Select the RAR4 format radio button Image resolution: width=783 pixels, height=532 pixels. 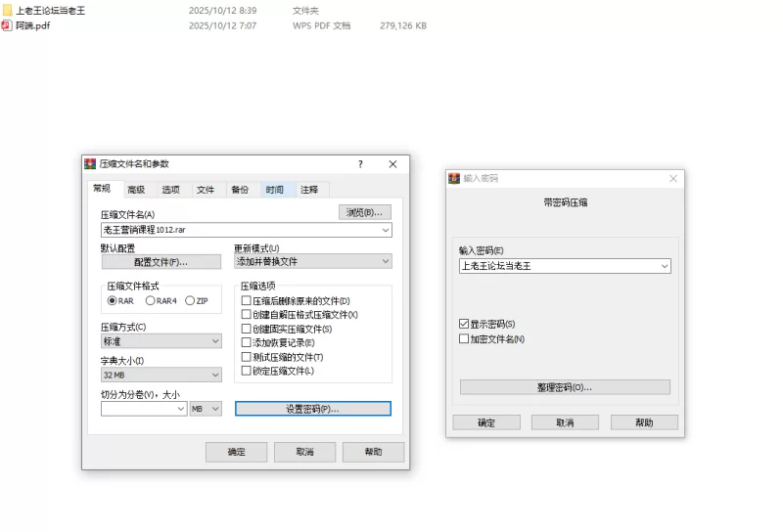click(151, 301)
